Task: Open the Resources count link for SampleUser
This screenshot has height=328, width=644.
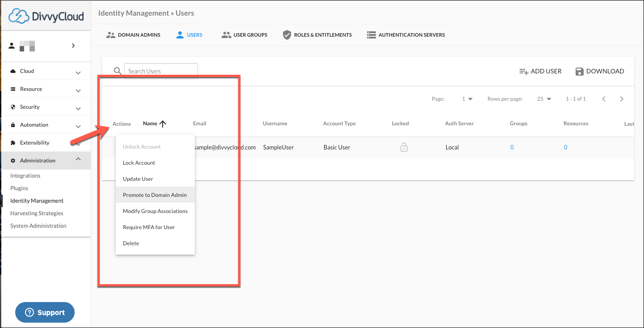Action: click(566, 147)
